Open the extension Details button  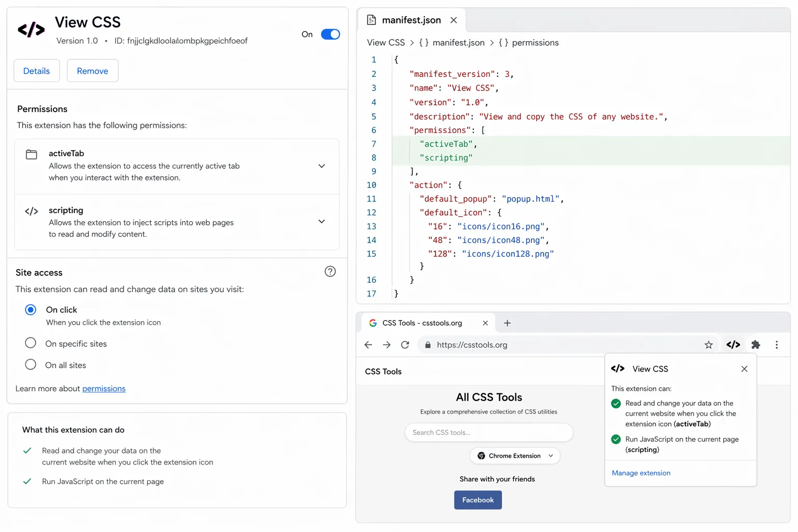click(36, 71)
